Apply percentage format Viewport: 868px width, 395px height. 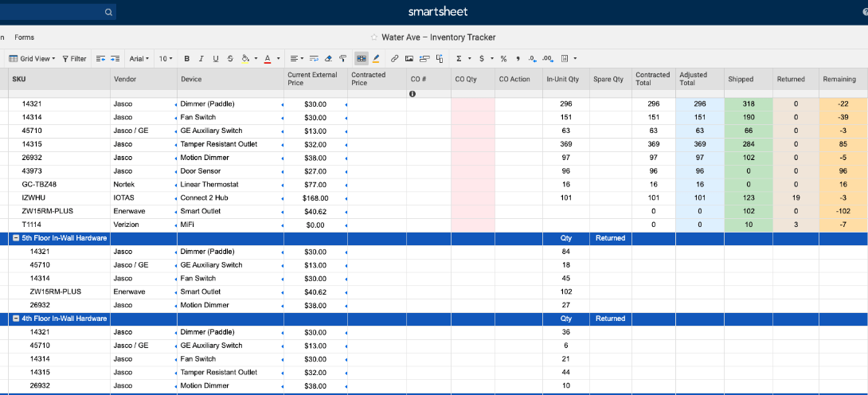pos(503,58)
